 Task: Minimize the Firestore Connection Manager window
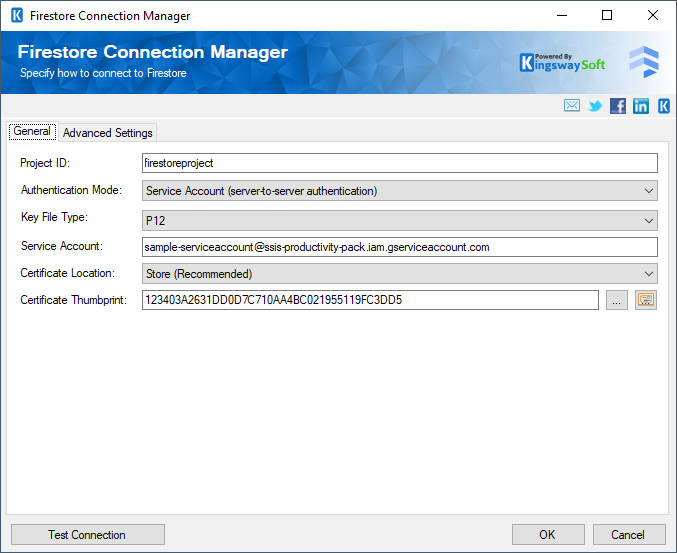point(562,16)
